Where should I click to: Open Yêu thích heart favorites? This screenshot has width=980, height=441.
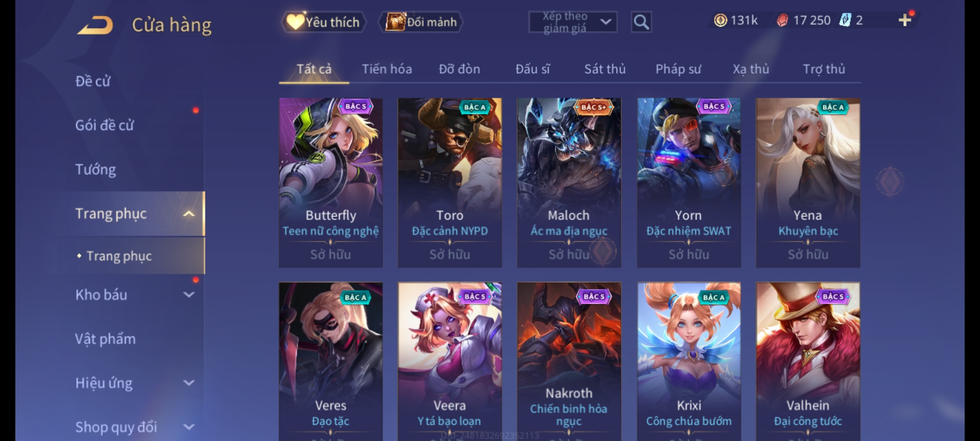tap(323, 22)
